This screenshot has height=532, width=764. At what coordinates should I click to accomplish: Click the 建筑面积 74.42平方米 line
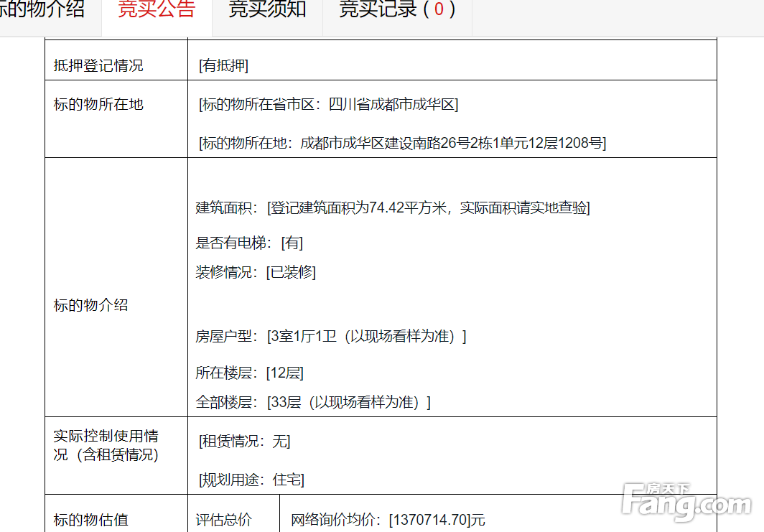(x=392, y=207)
